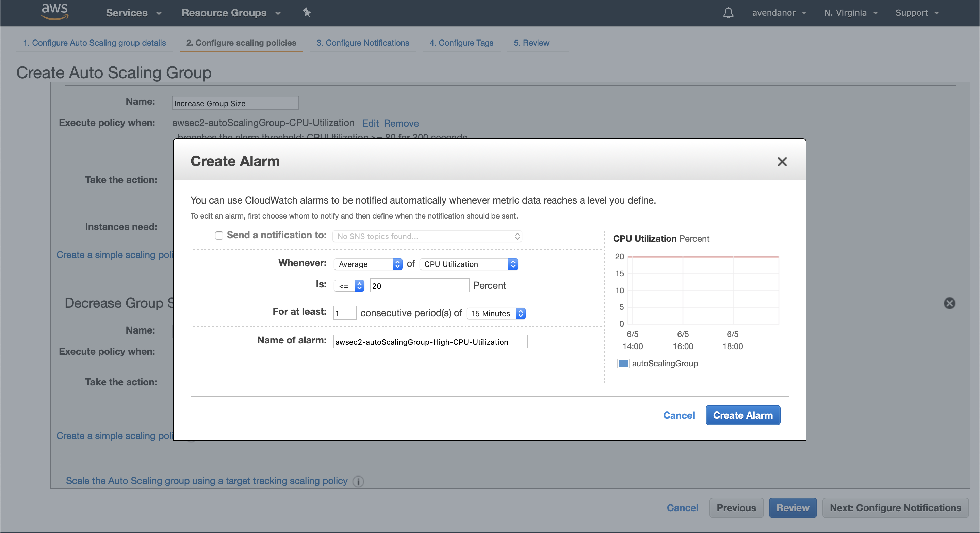Click info icon beside target tracking link
980x533 pixels.
[x=358, y=481]
